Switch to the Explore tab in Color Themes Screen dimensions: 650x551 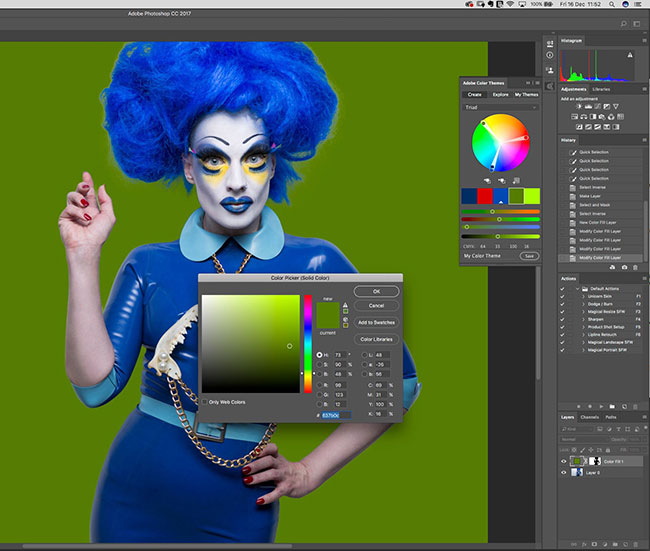(x=499, y=94)
